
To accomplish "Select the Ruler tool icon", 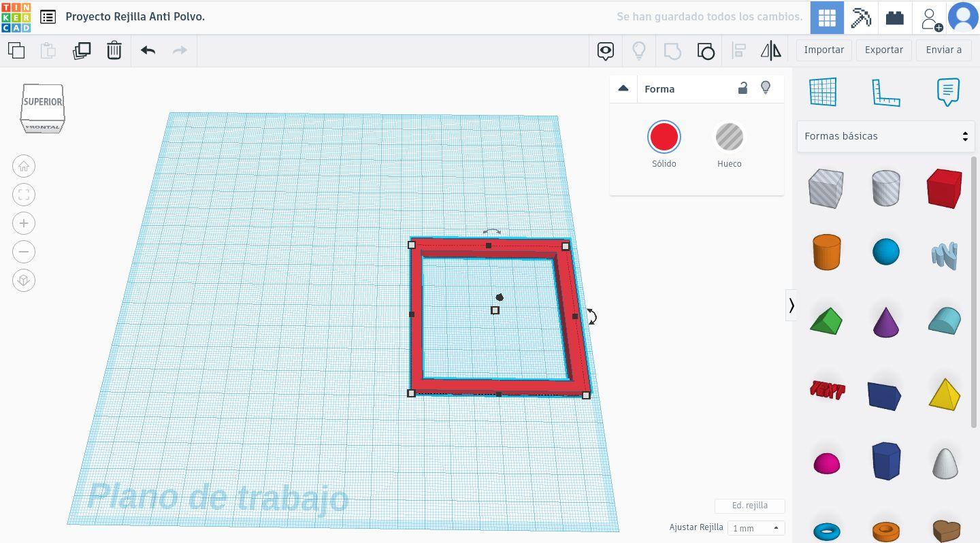I will (x=886, y=93).
